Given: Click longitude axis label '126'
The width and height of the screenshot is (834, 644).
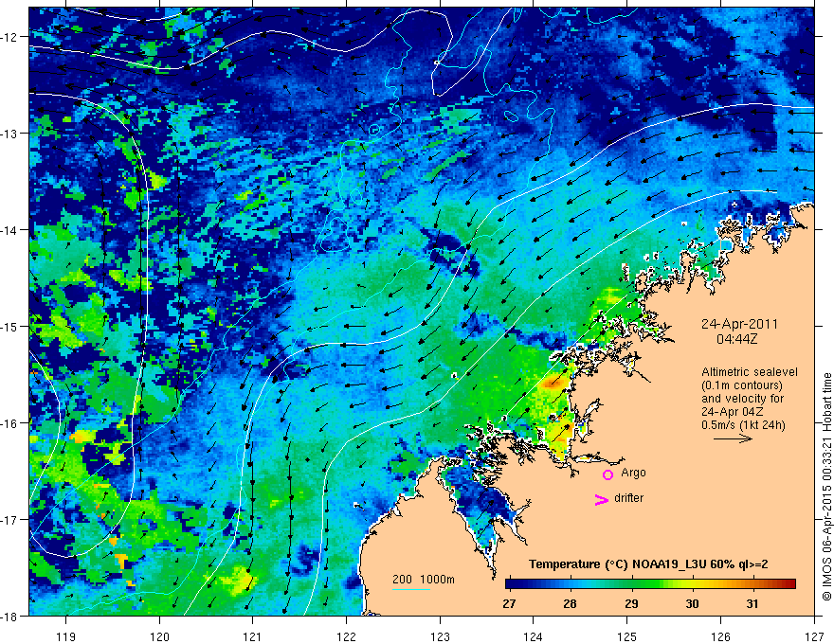Looking at the screenshot, I should tap(720, 636).
